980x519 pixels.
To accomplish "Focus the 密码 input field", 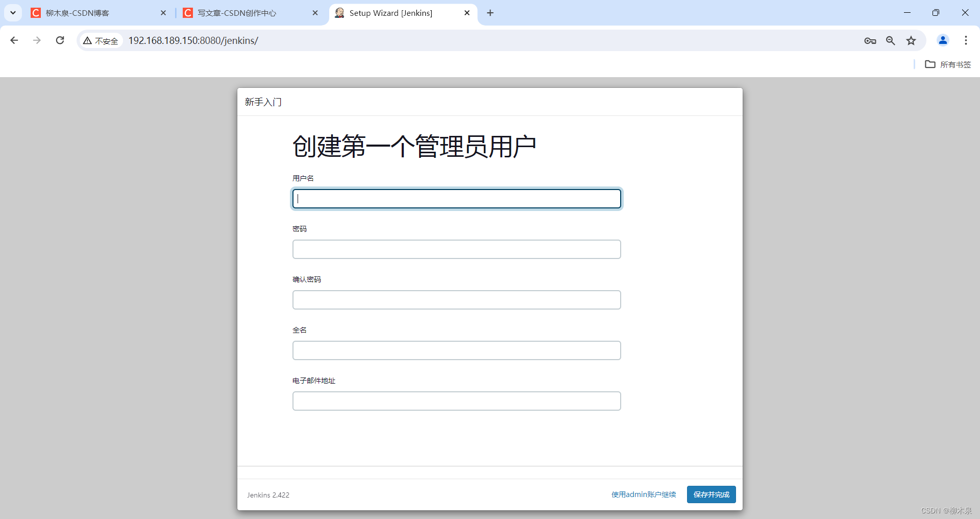I will (457, 249).
